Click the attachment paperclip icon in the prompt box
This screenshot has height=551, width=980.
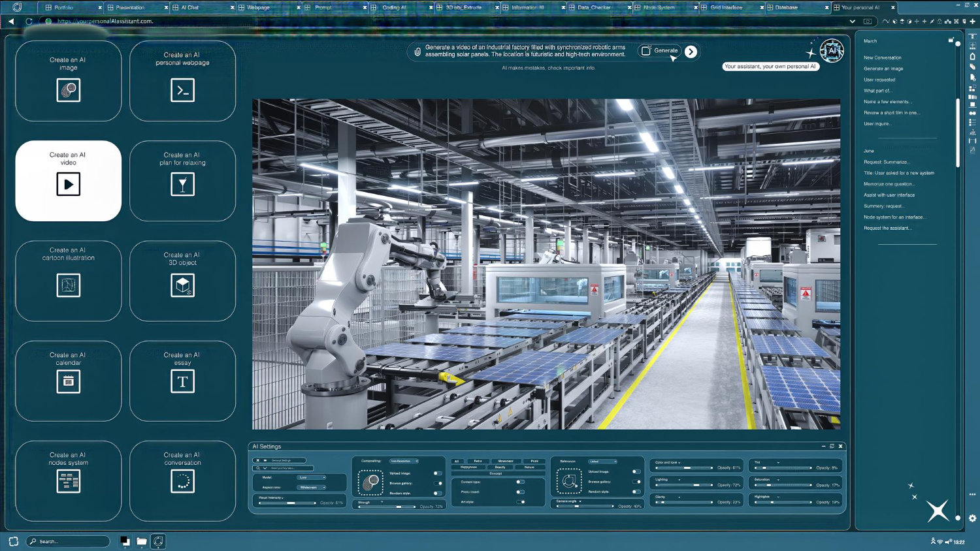417,52
